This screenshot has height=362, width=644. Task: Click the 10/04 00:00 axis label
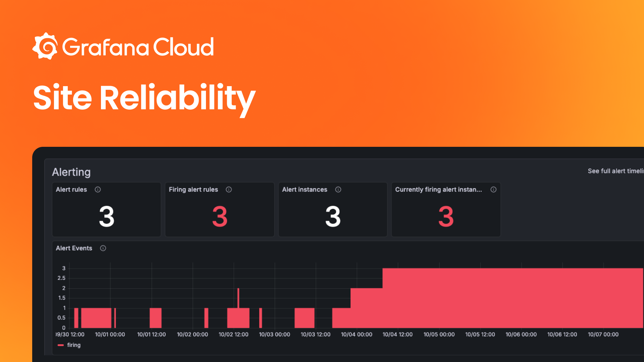[357, 335]
